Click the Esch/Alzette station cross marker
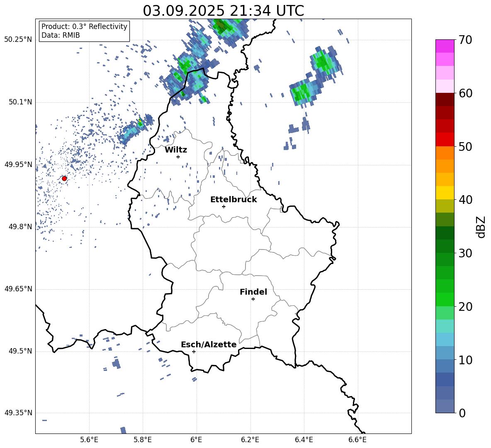 click(194, 351)
